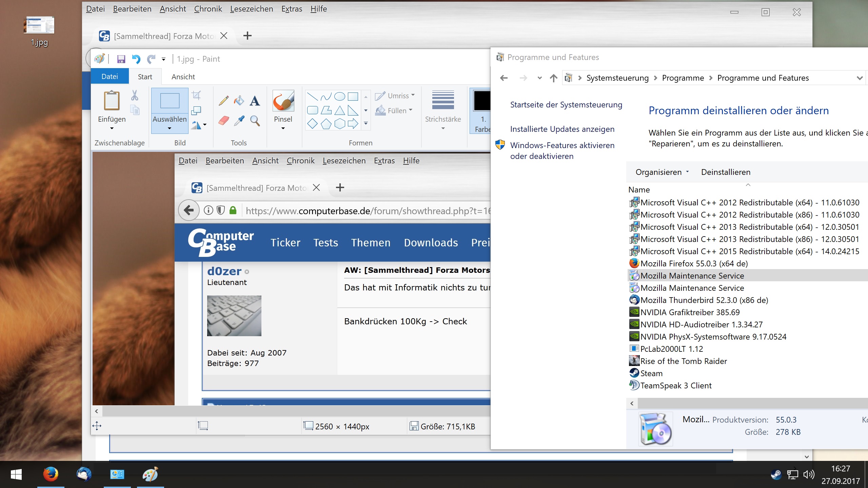Select the Color picker eyedropper tool
This screenshot has width=868, height=488.
coord(239,121)
